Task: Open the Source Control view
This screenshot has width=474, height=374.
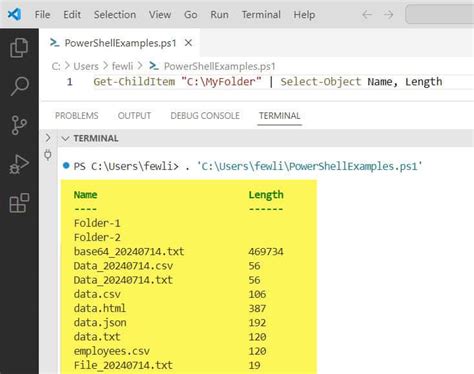Action: click(x=19, y=125)
